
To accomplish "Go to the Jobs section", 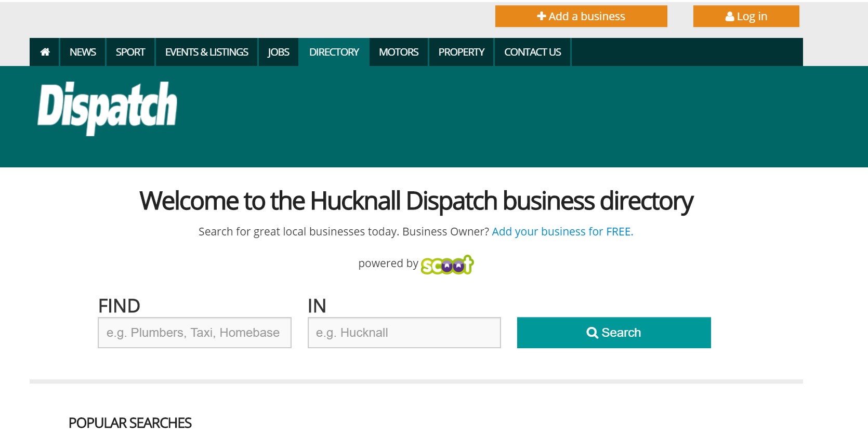I will (279, 52).
